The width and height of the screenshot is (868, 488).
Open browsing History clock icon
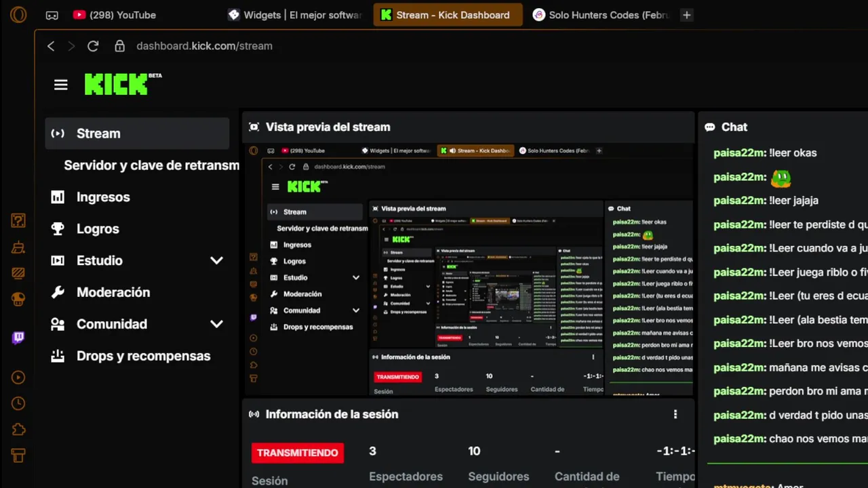pos(18,403)
